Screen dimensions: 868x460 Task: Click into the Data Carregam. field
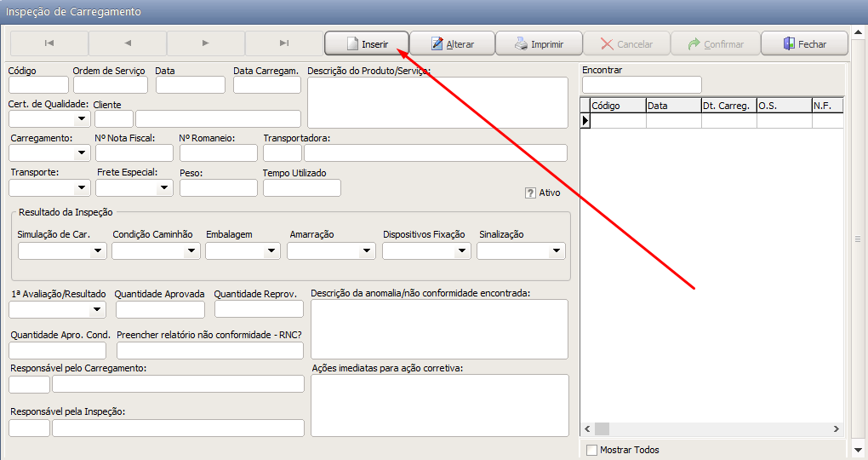[x=267, y=85]
